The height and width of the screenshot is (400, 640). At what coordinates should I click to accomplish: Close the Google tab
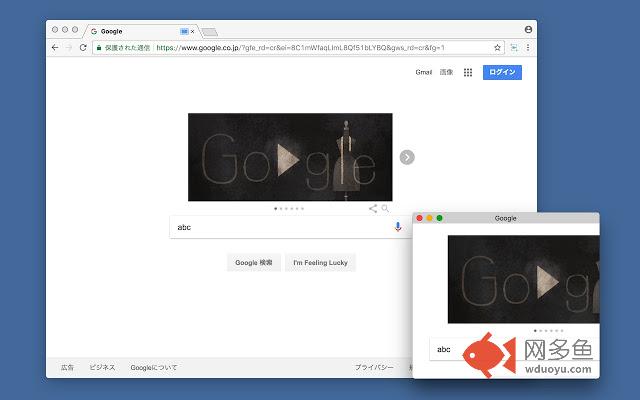(193, 31)
